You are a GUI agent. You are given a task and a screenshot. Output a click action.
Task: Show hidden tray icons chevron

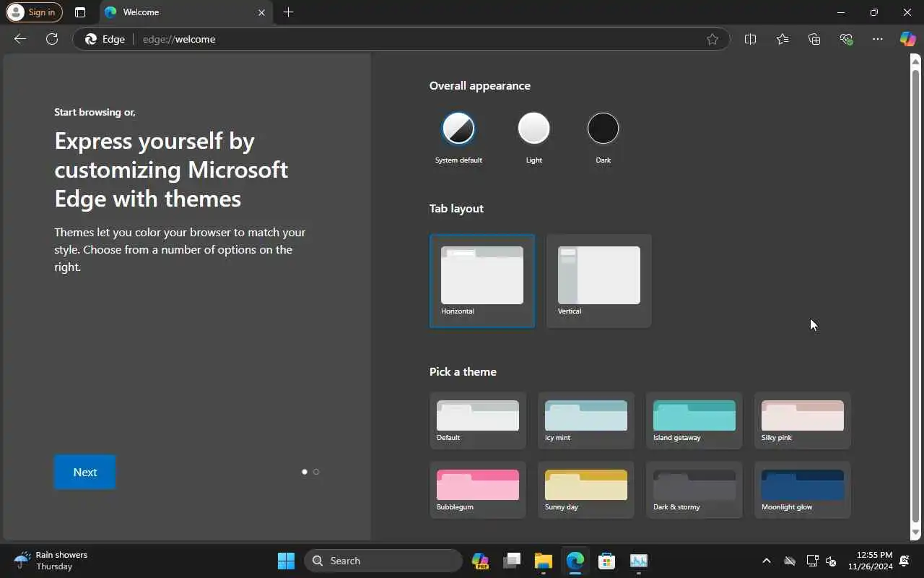(x=767, y=561)
